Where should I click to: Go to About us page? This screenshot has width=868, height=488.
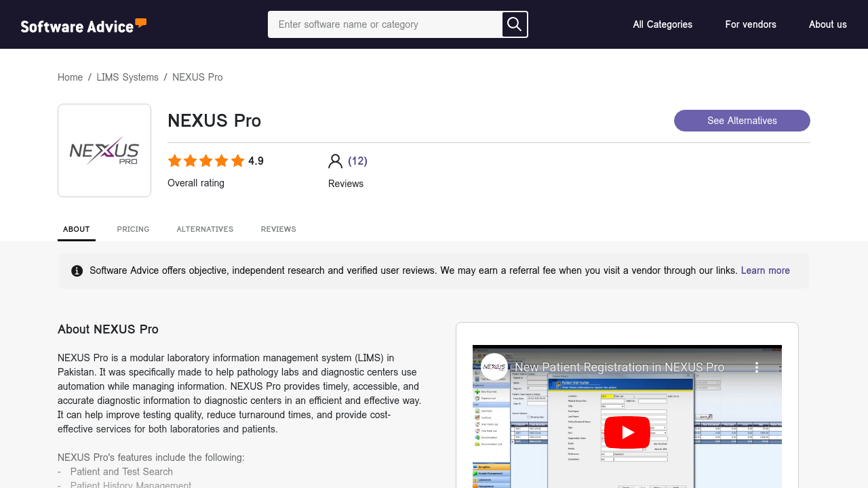[x=827, y=24]
